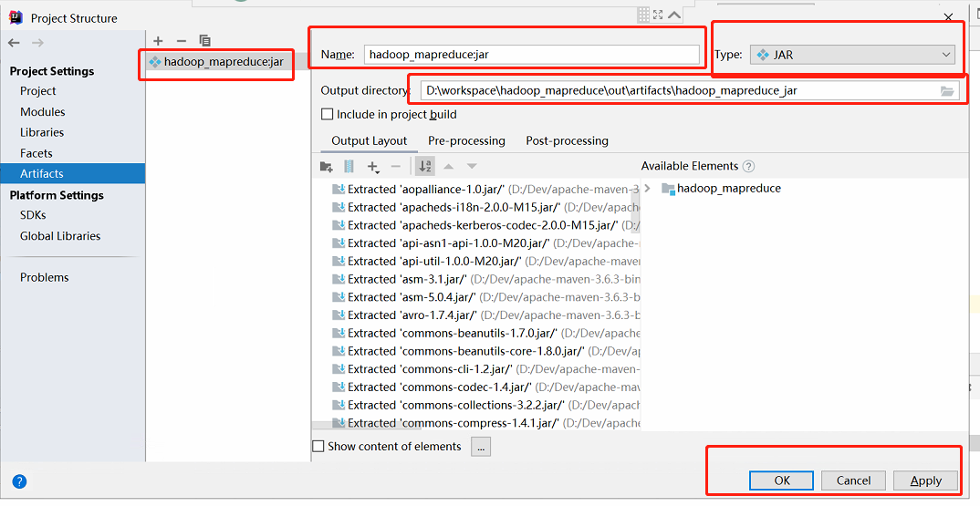Viewport: 980px width, 506px height.
Task: Click the upward chevron in background window
Action: (x=674, y=15)
